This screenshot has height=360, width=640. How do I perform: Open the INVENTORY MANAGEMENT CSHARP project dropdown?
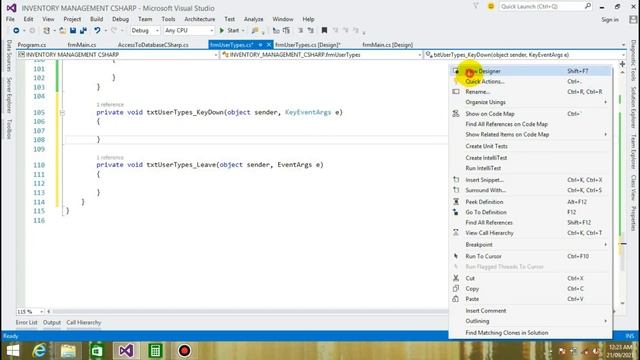click(118, 55)
